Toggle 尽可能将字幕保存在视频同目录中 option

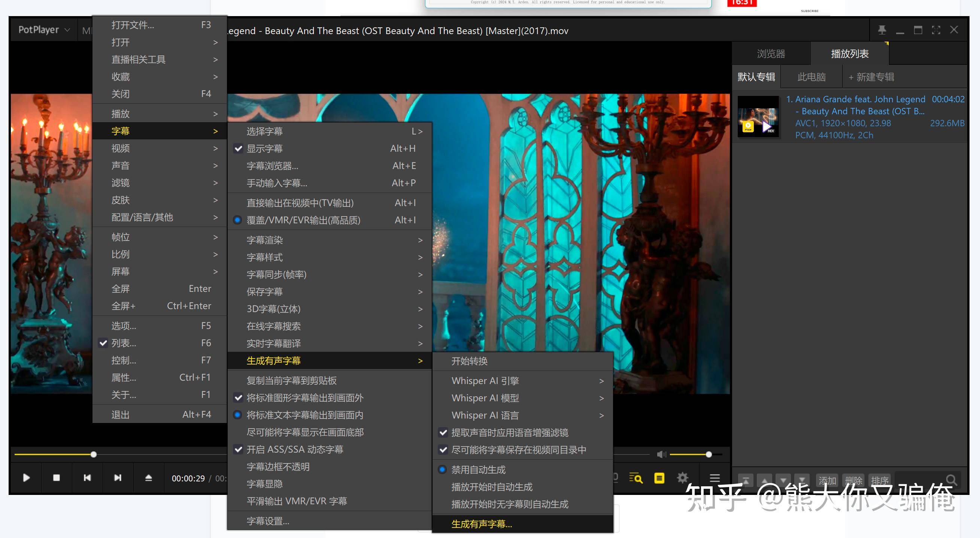point(523,450)
